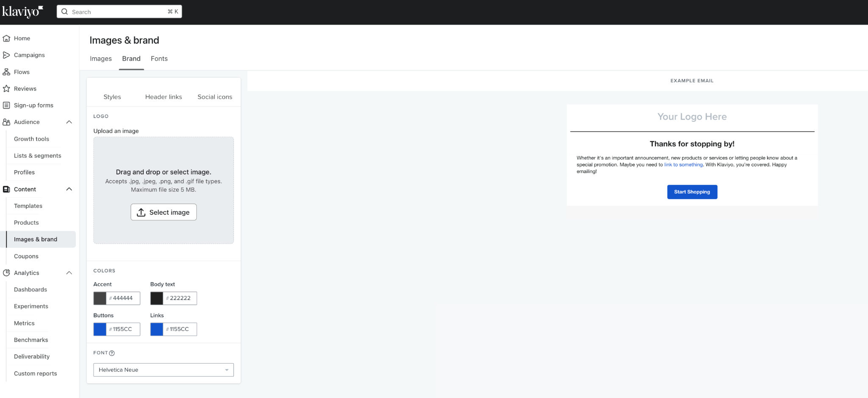Follow the 'link to something' hyperlink
The width and height of the screenshot is (868, 398).
683,165
